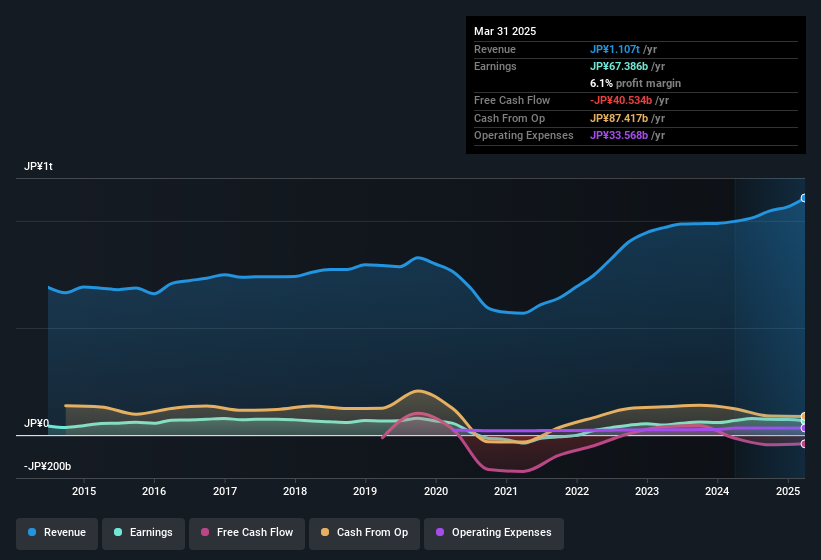Select the 2025 x-axis label
The width and height of the screenshot is (821, 560).
(787, 491)
